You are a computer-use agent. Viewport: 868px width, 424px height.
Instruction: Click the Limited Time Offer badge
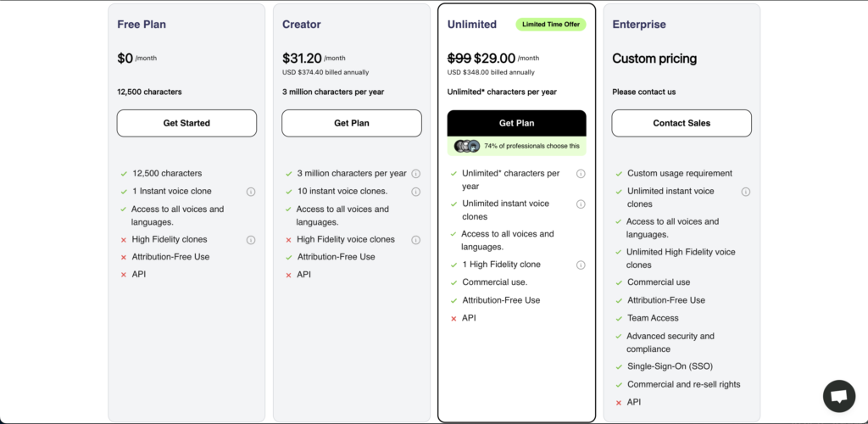(x=551, y=25)
